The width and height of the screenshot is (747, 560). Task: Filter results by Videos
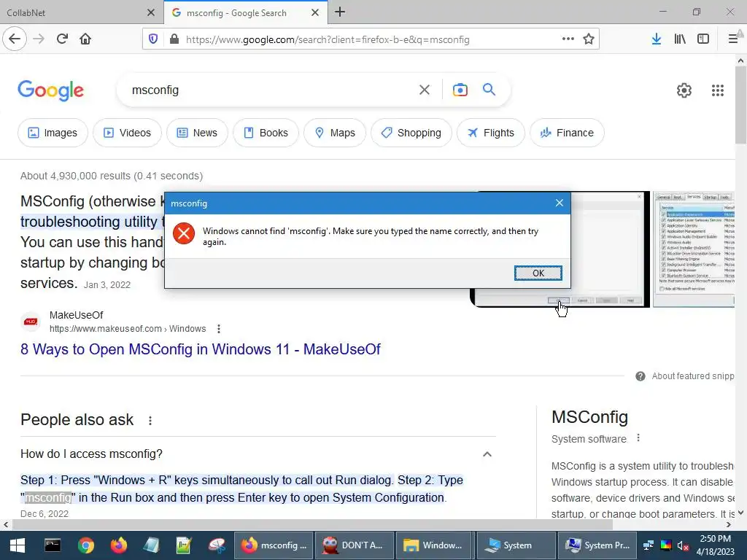click(127, 133)
